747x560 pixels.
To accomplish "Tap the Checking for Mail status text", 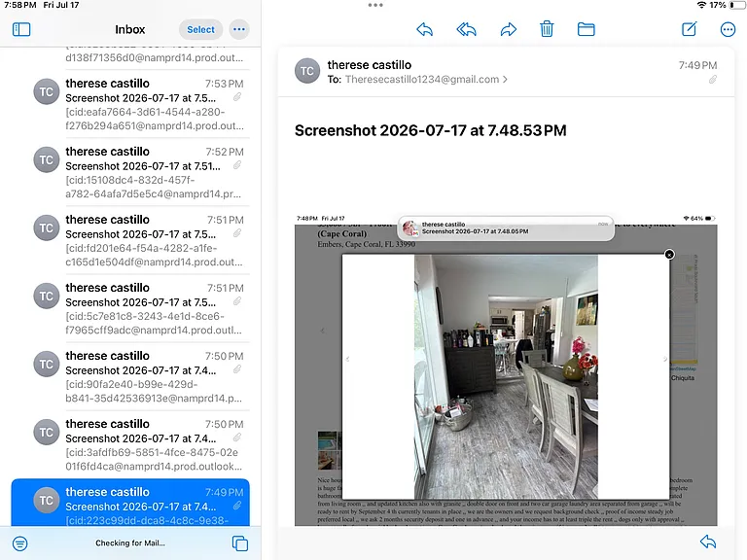I will tap(130, 542).
